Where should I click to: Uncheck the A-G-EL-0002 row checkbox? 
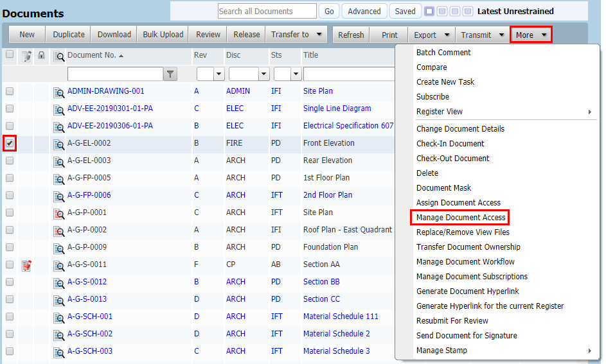(10, 143)
